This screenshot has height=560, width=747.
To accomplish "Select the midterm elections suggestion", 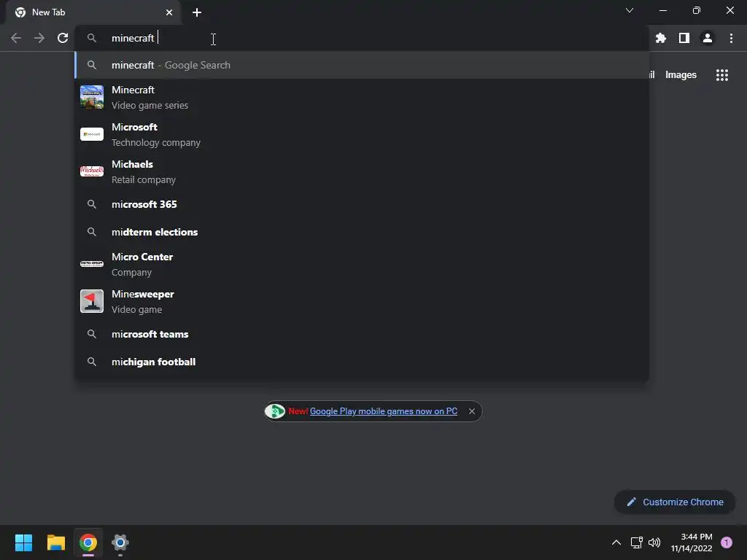I will 362,232.
